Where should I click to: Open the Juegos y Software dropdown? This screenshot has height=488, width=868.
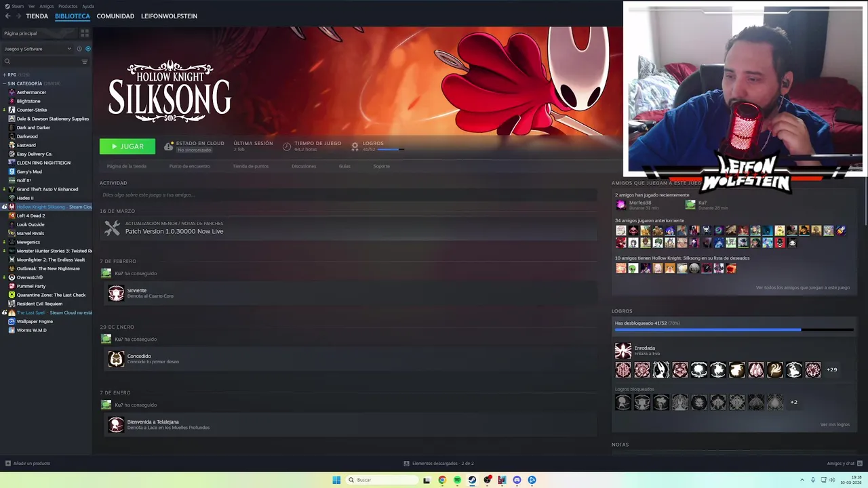coord(37,49)
